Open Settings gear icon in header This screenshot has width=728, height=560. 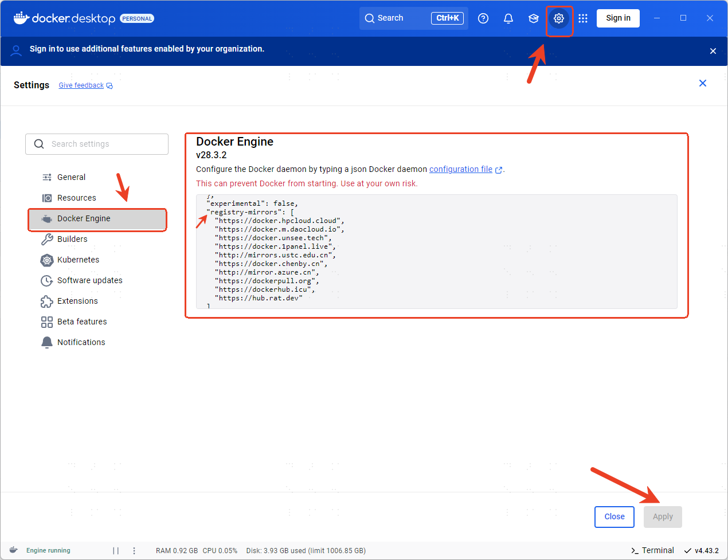pyautogui.click(x=559, y=18)
